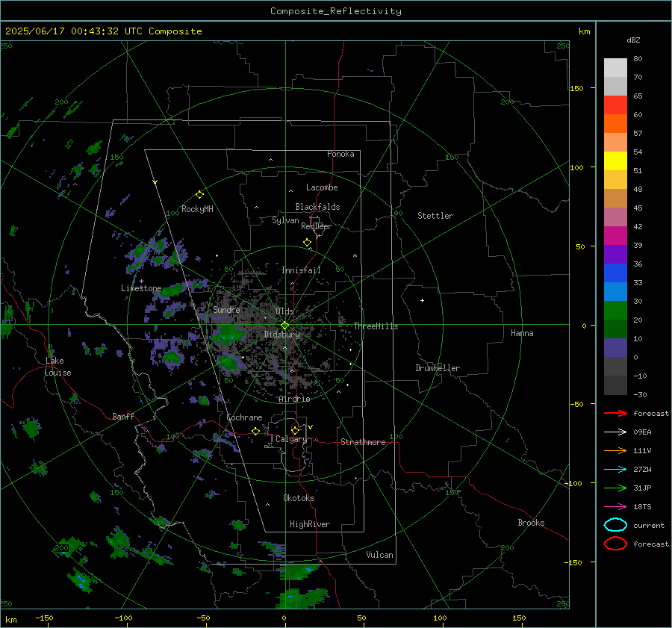The image size is (672, 628).
Task: Click the red 65-60 dBZ swatch
Action: (x=615, y=105)
